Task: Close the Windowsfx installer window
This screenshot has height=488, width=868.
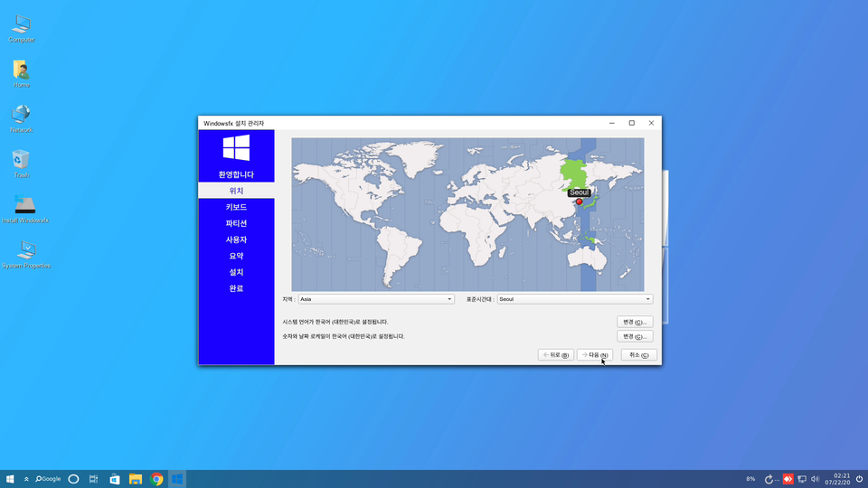Action: pos(652,123)
